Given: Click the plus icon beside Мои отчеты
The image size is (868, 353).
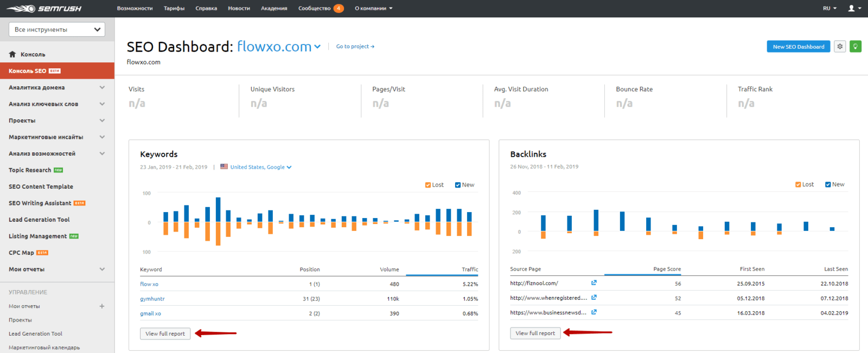Looking at the screenshot, I should click(102, 306).
